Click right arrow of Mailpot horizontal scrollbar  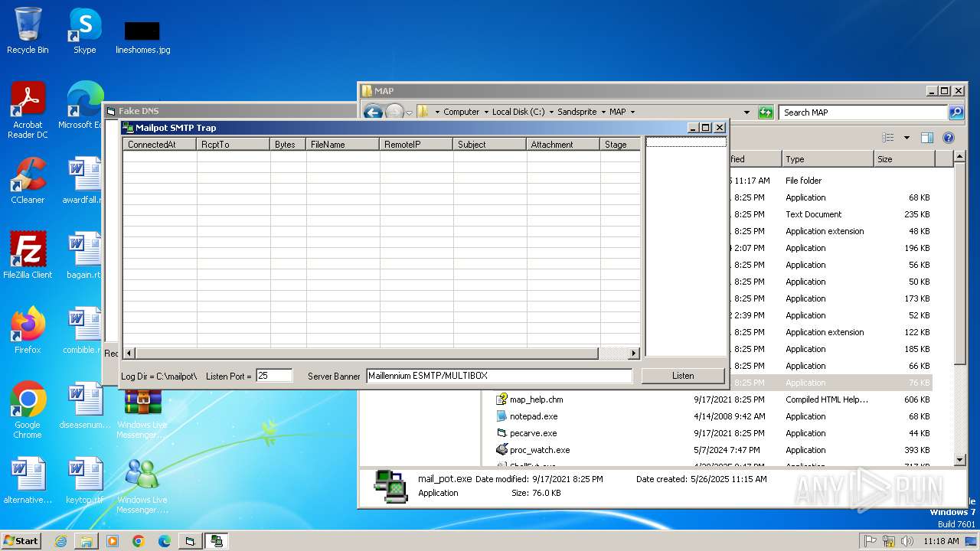pyautogui.click(x=633, y=354)
